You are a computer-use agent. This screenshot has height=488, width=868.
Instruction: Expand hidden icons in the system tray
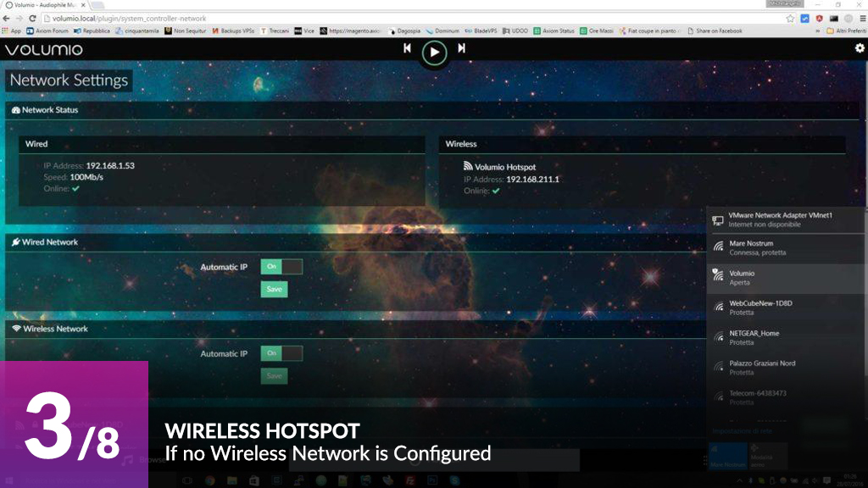coord(740,480)
